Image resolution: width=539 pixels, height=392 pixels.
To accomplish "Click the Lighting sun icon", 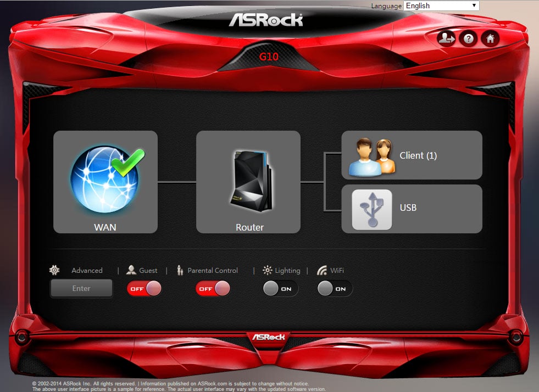I will pyautogui.click(x=267, y=270).
